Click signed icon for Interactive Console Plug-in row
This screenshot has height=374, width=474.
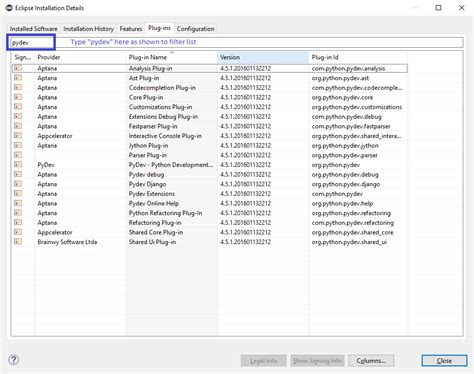18,136
